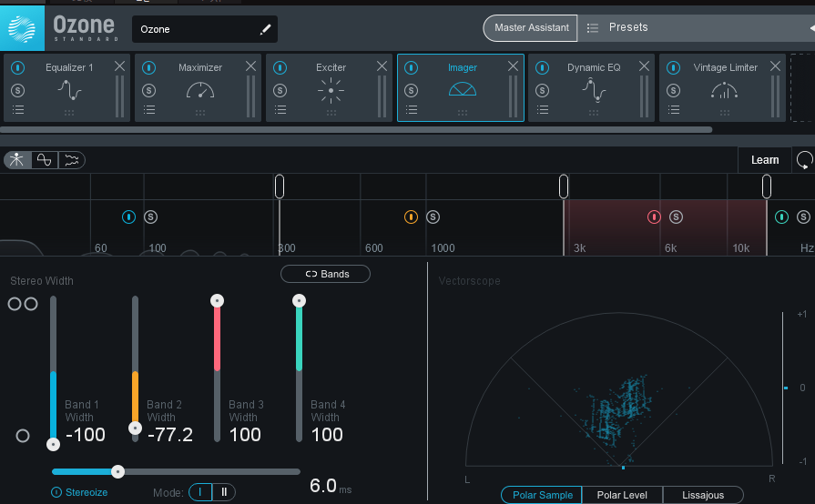Select the crossover spectrum view icon
This screenshot has width=815, height=504.
45,160
